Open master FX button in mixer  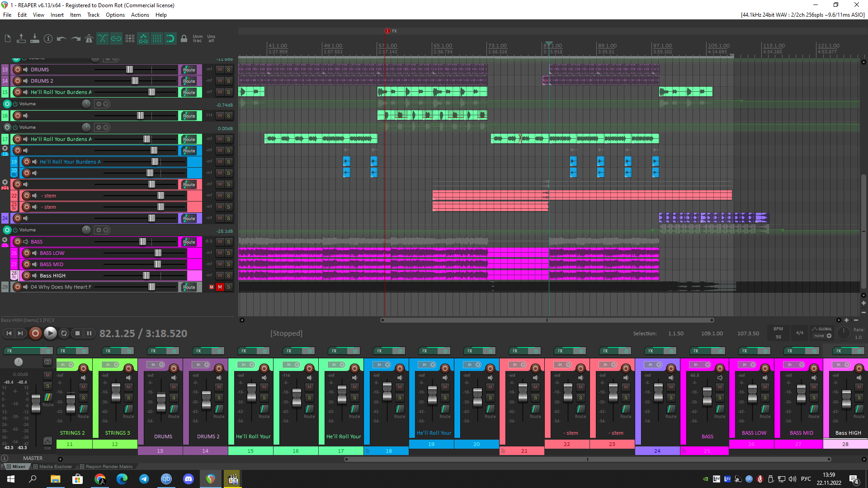click(23, 351)
